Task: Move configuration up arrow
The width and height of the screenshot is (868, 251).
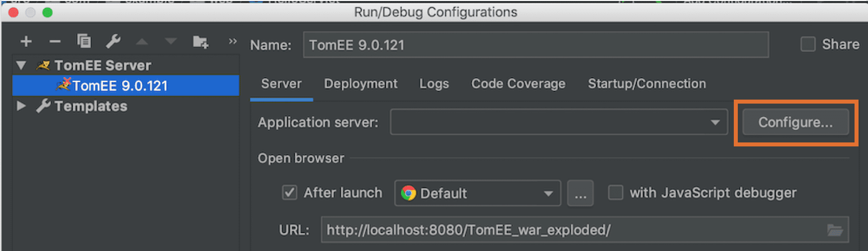Action: [142, 42]
